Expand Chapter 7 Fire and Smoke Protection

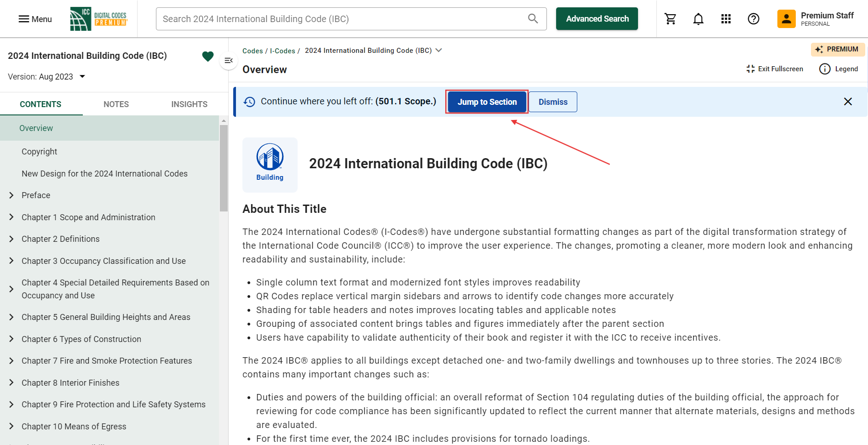(11, 361)
